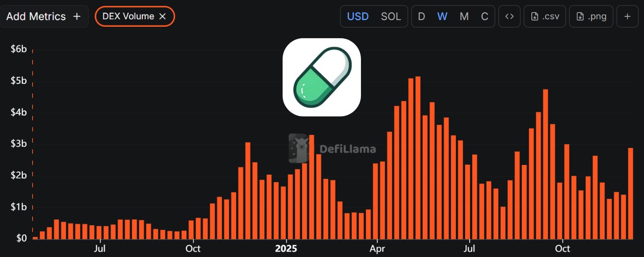This screenshot has height=257, width=644.
Task: Select cumulative (C) view
Action: point(484,17)
